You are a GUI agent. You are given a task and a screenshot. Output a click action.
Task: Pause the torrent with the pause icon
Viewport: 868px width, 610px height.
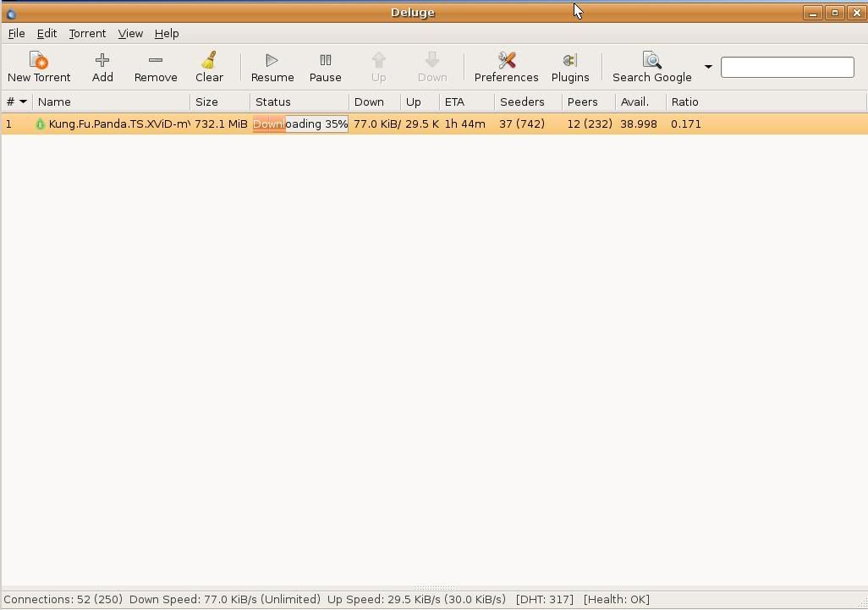(x=326, y=60)
